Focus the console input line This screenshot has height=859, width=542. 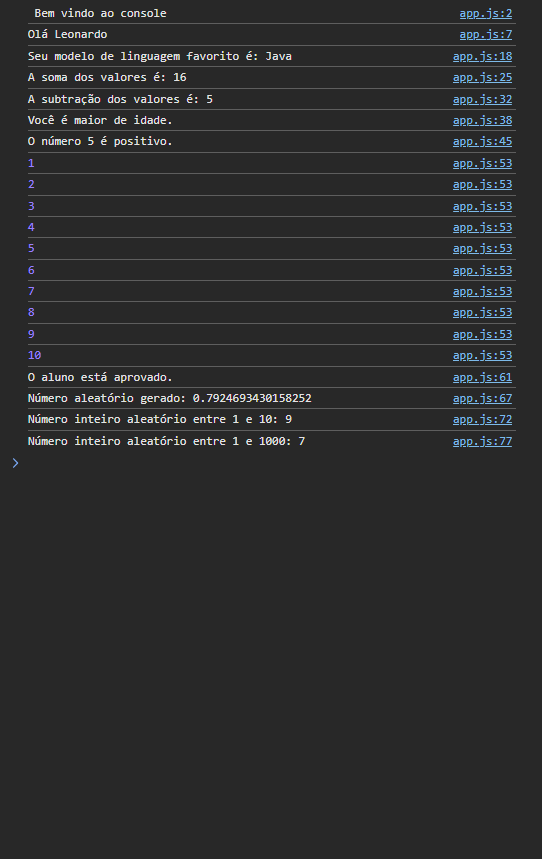point(271,463)
